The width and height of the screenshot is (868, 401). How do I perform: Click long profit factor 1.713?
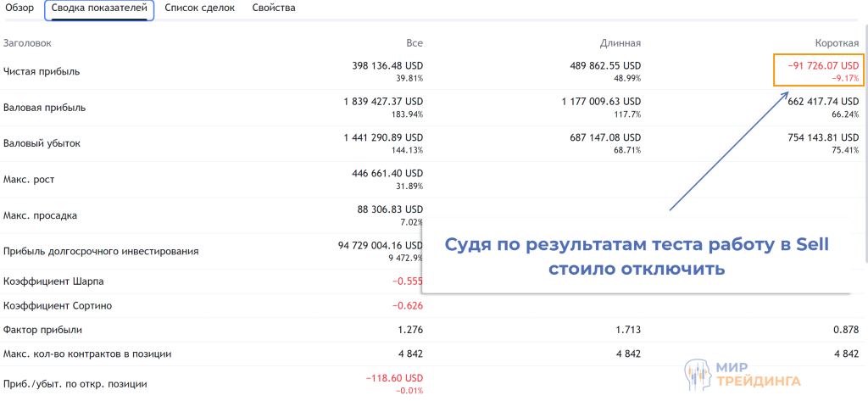pyautogui.click(x=630, y=330)
